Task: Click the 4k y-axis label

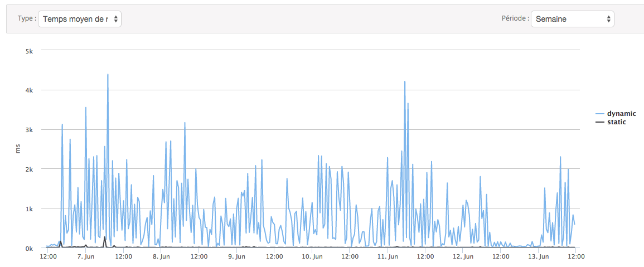Action: click(x=30, y=90)
